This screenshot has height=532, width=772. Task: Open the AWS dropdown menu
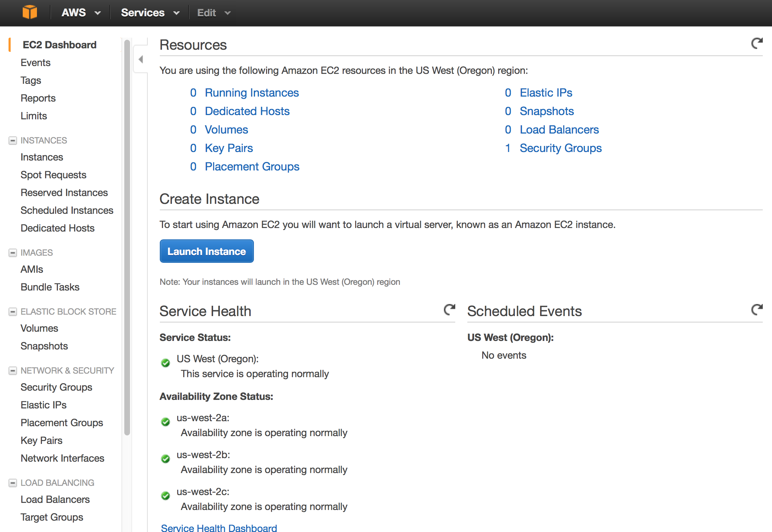coord(81,13)
